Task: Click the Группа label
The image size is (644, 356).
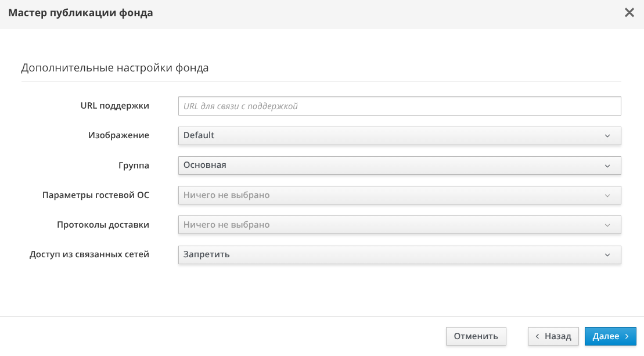Action: 134,165
